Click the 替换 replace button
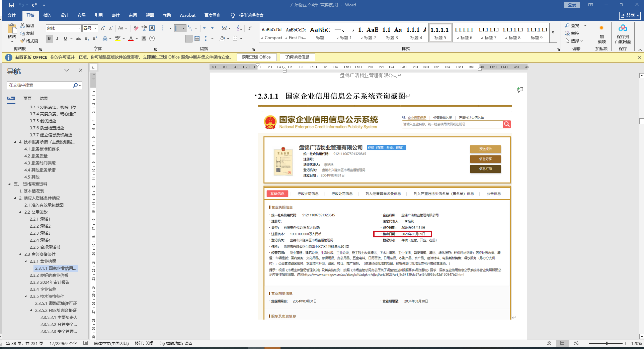Image resolution: width=644 pixels, height=349 pixels. coord(572,33)
